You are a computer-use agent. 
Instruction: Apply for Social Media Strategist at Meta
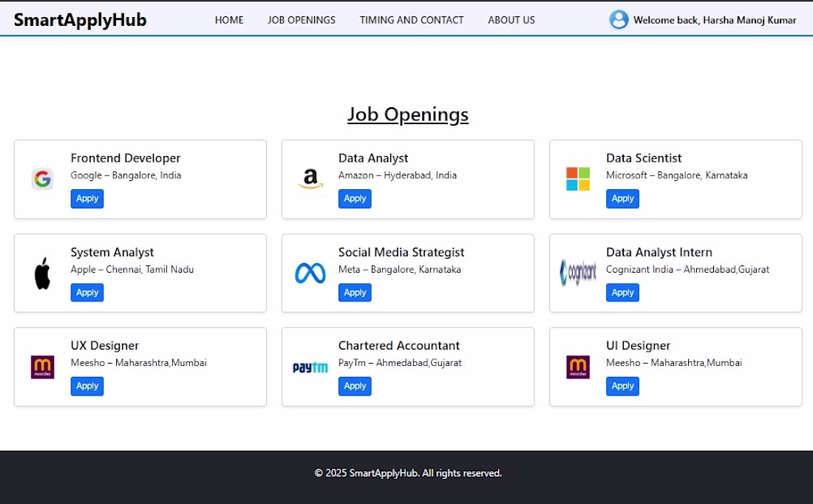point(355,293)
